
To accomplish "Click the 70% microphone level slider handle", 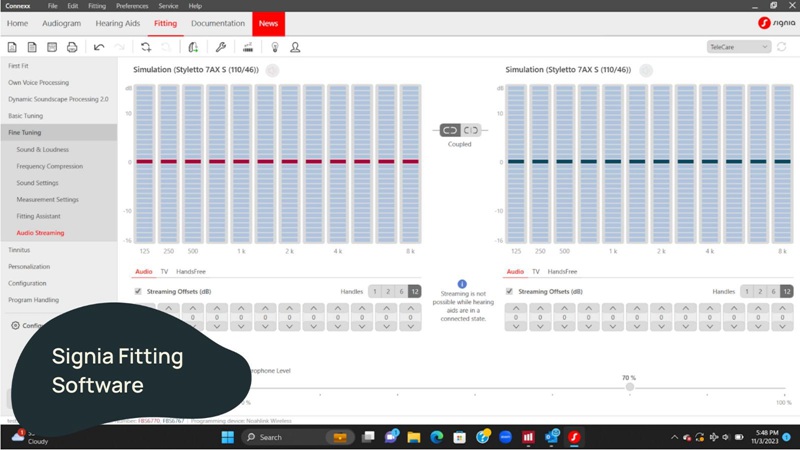I will 630,387.
